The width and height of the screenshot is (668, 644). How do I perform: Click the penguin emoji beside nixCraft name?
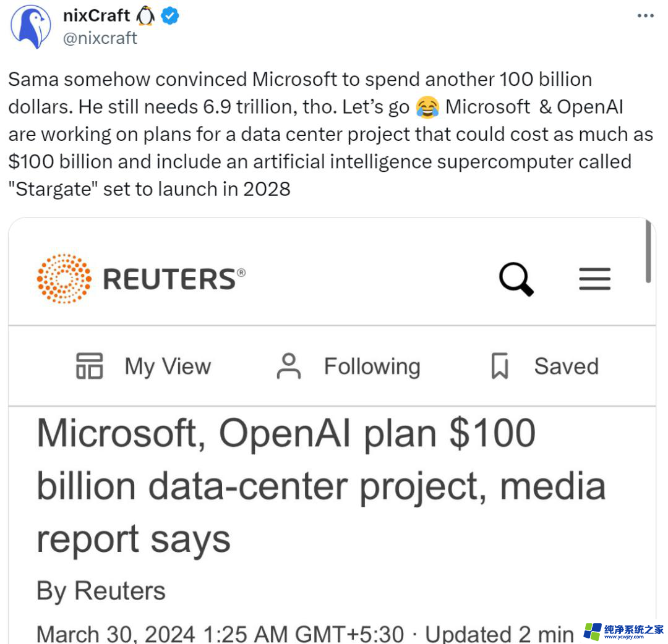[145, 16]
